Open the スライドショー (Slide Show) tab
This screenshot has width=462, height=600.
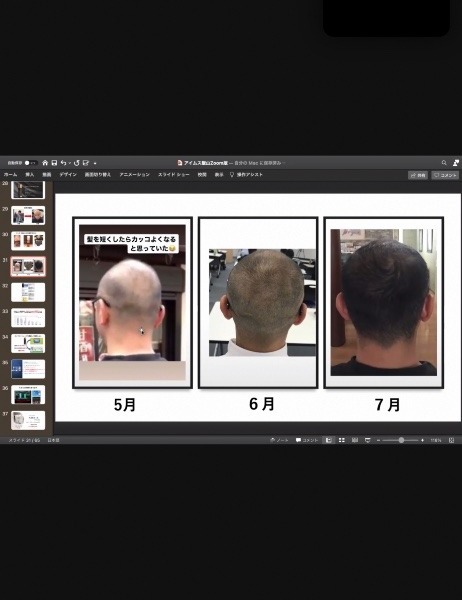pyautogui.click(x=174, y=174)
